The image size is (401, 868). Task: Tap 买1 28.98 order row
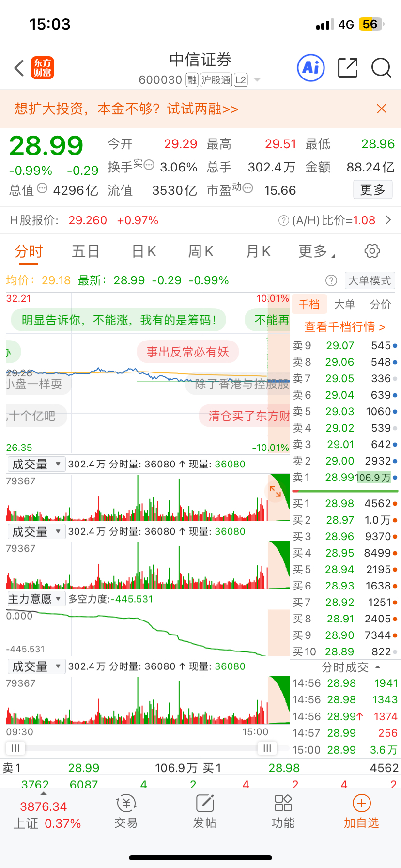345,504
